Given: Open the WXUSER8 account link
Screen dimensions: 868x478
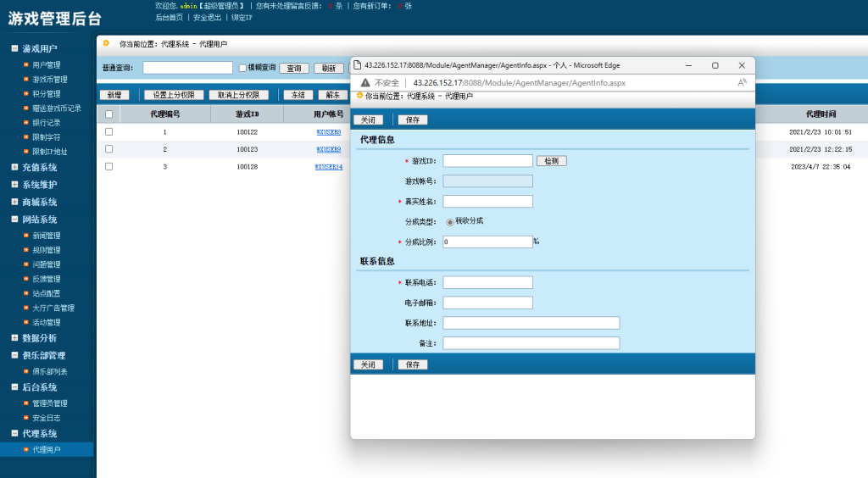Looking at the screenshot, I should (x=329, y=132).
